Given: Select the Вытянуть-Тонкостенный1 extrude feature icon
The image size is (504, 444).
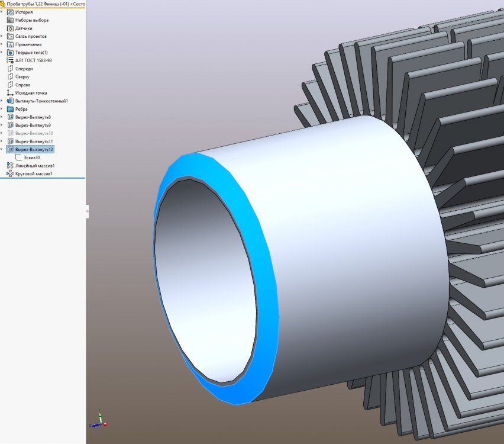Looking at the screenshot, I should [10, 101].
